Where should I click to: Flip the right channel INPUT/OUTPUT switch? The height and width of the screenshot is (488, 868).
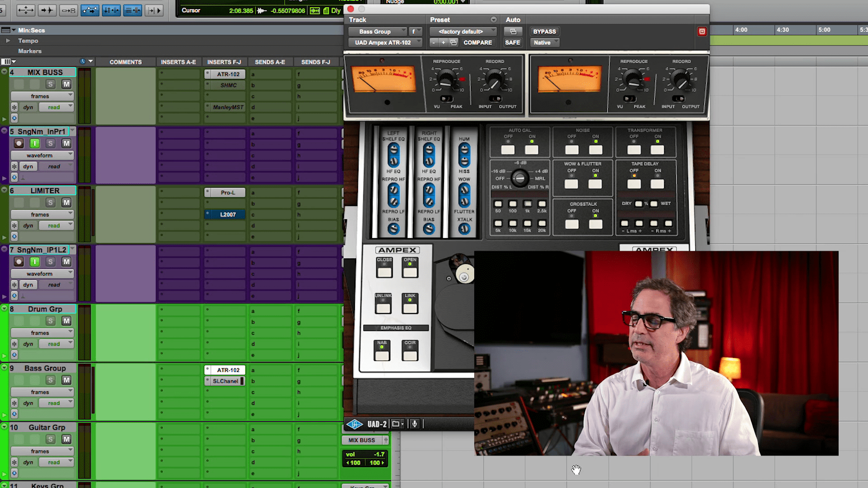[678, 99]
